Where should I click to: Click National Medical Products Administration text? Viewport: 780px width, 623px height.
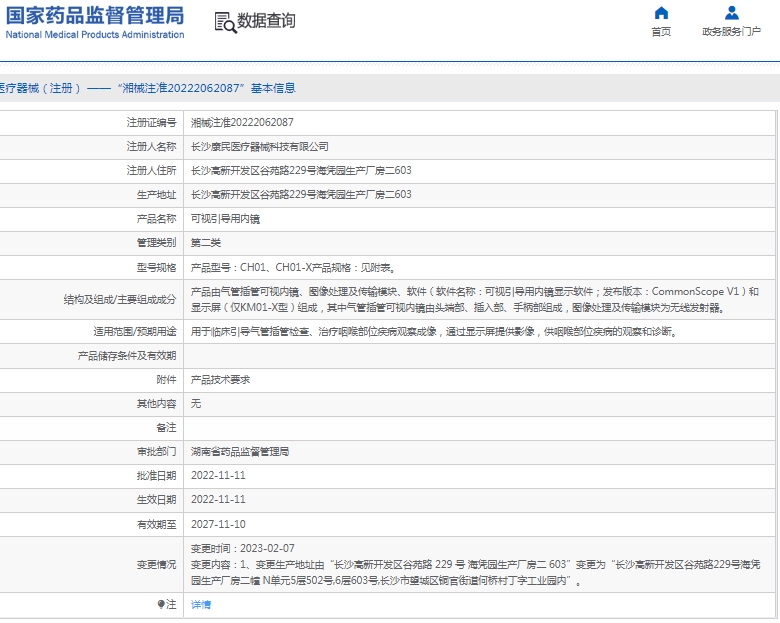point(95,35)
